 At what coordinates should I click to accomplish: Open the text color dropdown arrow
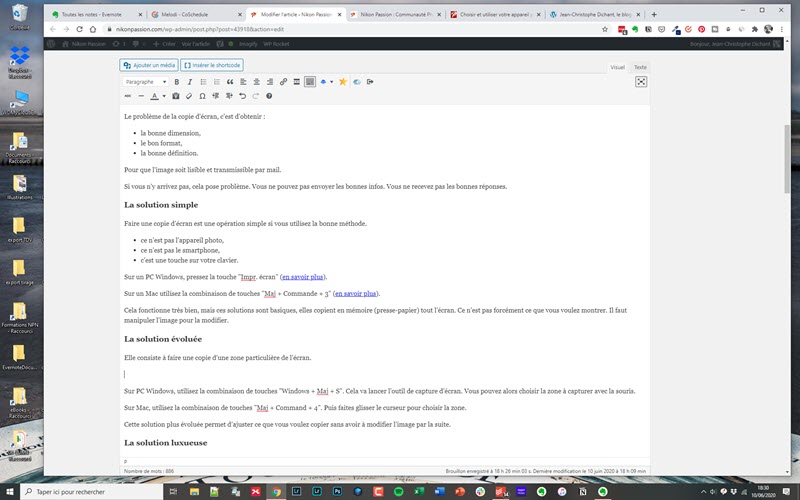coord(164,96)
